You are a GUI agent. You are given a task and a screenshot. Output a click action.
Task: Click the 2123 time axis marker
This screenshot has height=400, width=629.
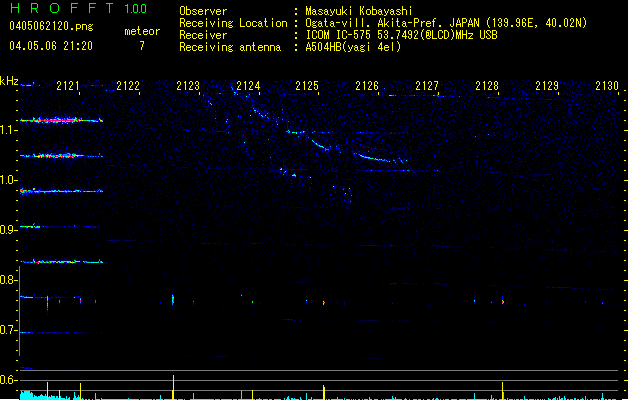[188, 86]
